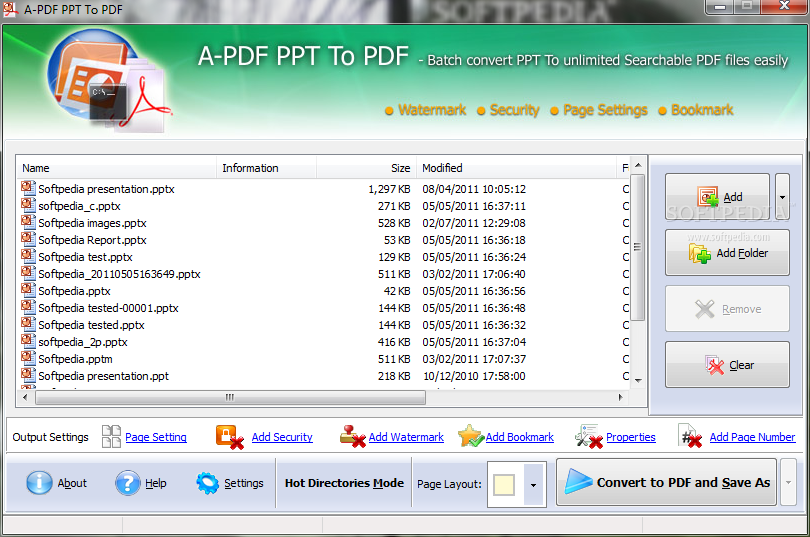This screenshot has height=537, width=810.
Task: Click the 416 KB size cell
Action: pyautogui.click(x=394, y=342)
